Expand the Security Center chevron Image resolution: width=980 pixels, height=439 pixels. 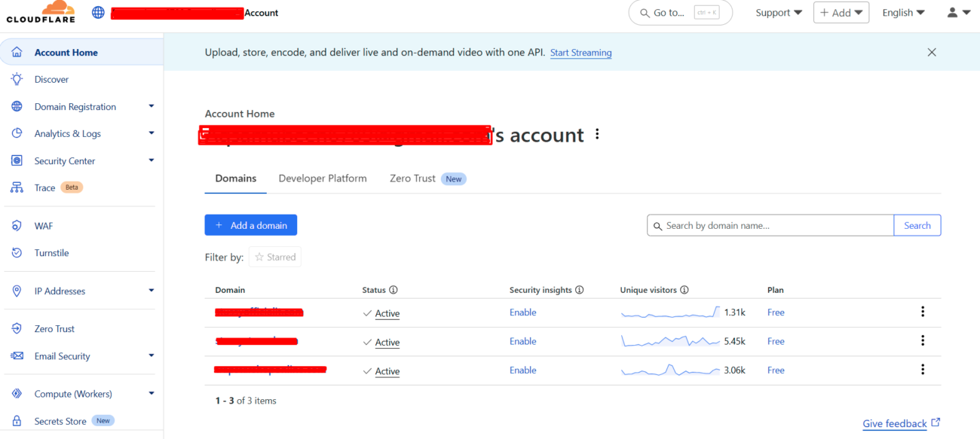click(151, 160)
